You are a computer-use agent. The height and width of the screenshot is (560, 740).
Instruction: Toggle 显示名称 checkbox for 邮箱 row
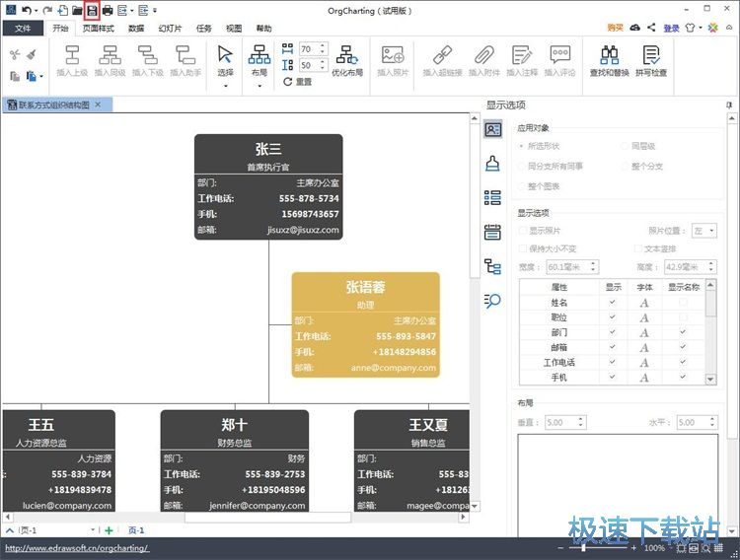click(683, 347)
